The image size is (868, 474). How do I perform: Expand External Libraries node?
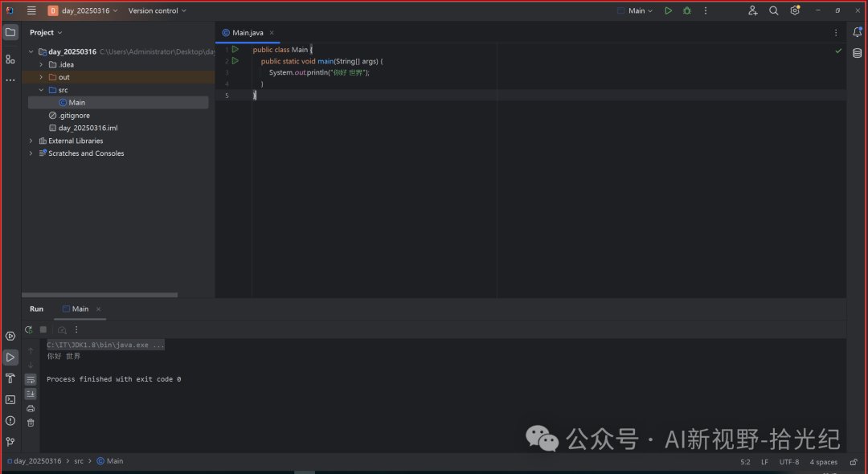coord(31,141)
